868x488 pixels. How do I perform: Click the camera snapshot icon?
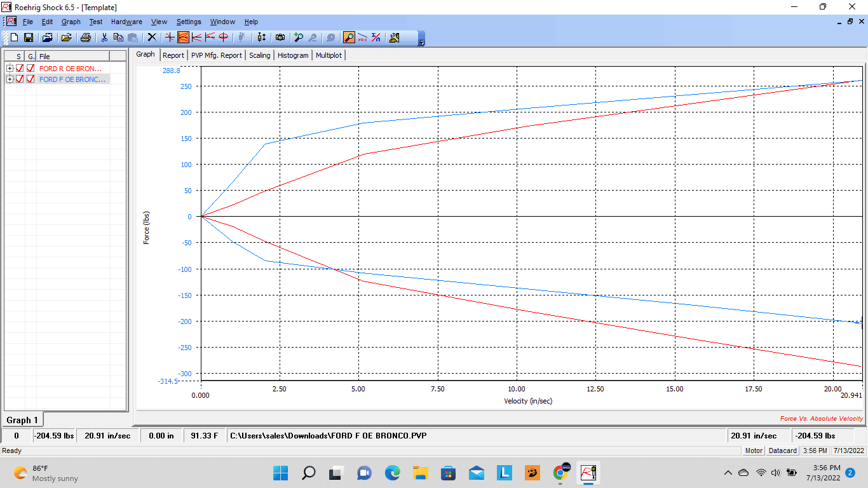[x=280, y=37]
